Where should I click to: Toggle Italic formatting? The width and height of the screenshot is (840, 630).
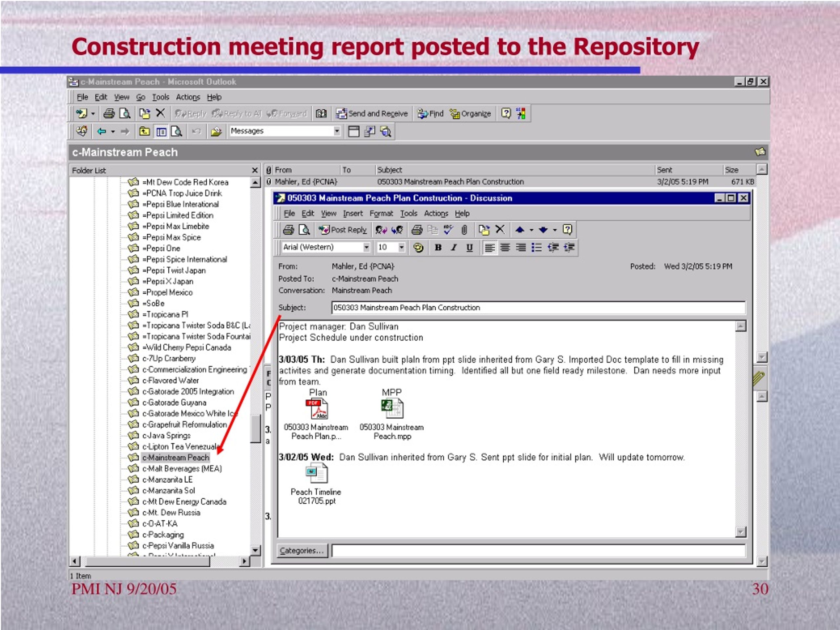(x=454, y=248)
